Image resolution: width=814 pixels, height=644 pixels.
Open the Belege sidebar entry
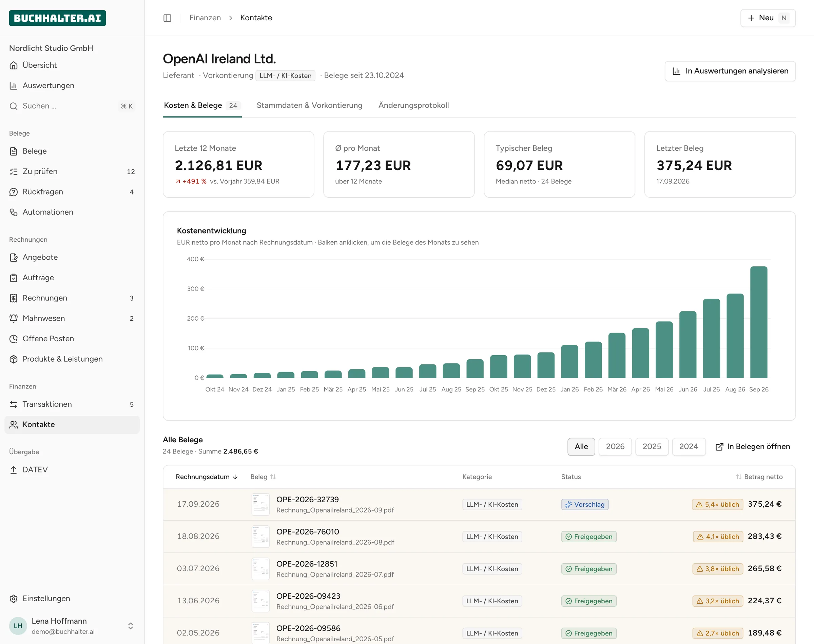pyautogui.click(x=72, y=151)
